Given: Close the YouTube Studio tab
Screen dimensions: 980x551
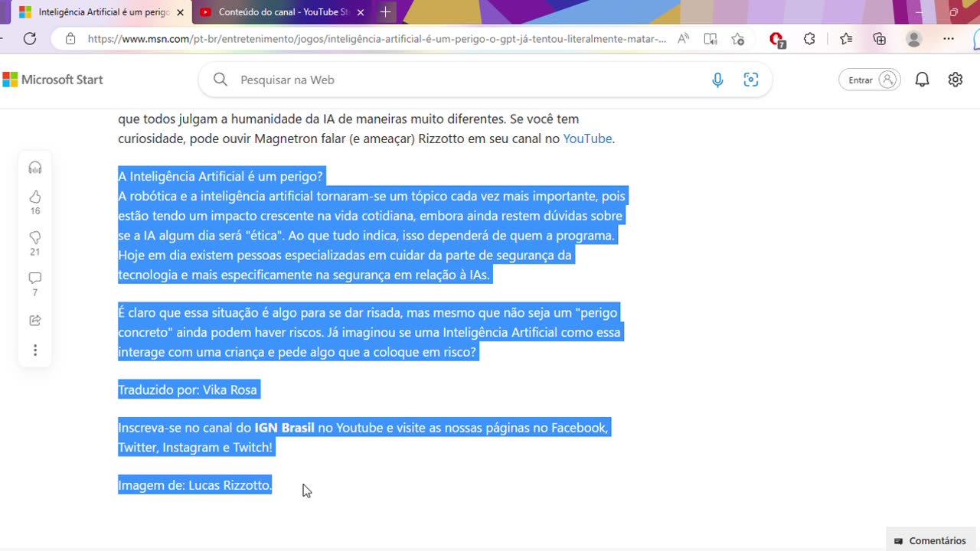Looking at the screenshot, I should (361, 12).
